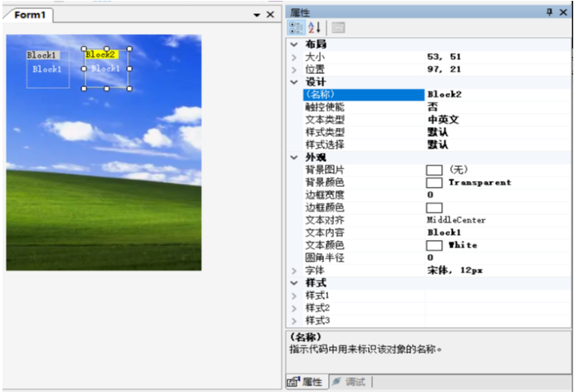Switch to the 调试 tab
The width and height of the screenshot is (574, 392).
click(350, 381)
